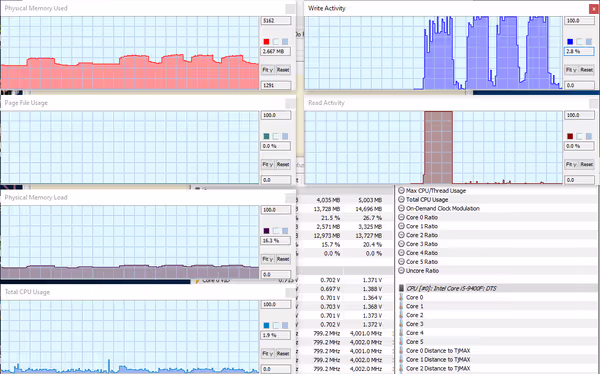600x374 pixels.
Task: Click Fit y in Physical Memory Load graph
Action: click(x=267, y=259)
